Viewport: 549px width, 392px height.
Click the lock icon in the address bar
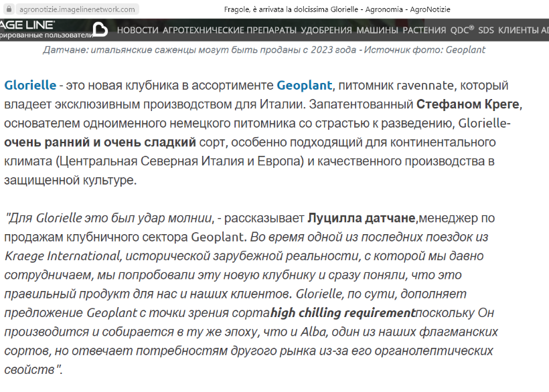click(x=8, y=9)
